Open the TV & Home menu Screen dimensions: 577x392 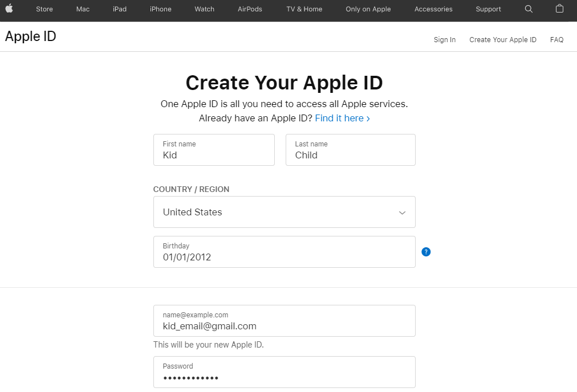point(304,9)
